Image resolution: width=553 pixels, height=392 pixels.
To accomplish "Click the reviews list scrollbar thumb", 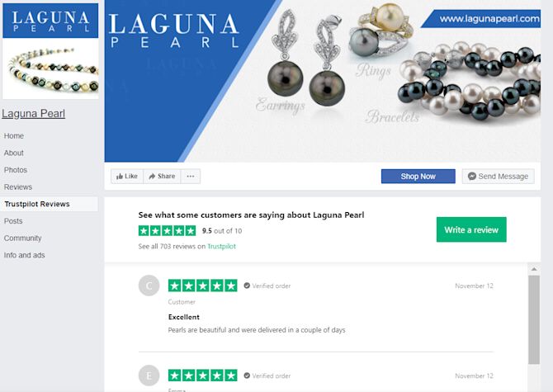I will coord(534,319).
